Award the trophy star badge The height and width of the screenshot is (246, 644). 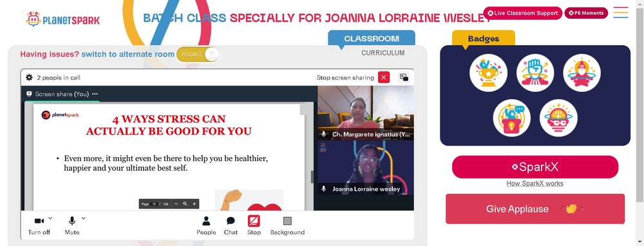tap(488, 73)
